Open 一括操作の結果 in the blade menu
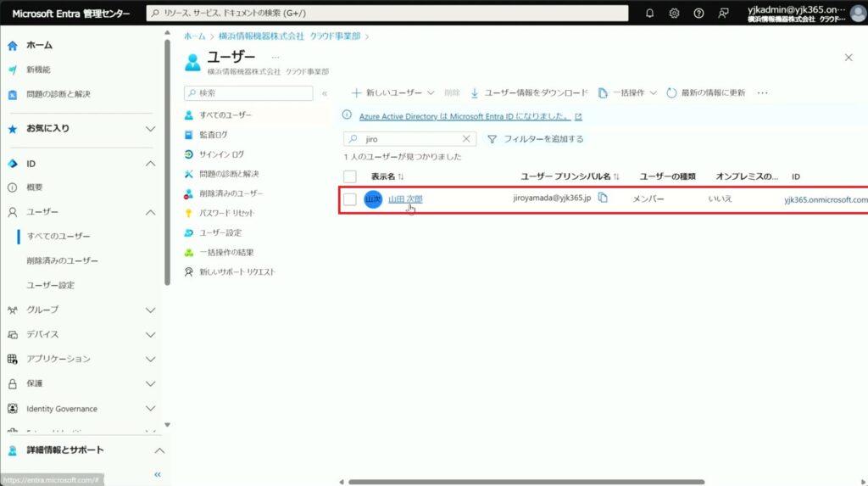 [226, 252]
